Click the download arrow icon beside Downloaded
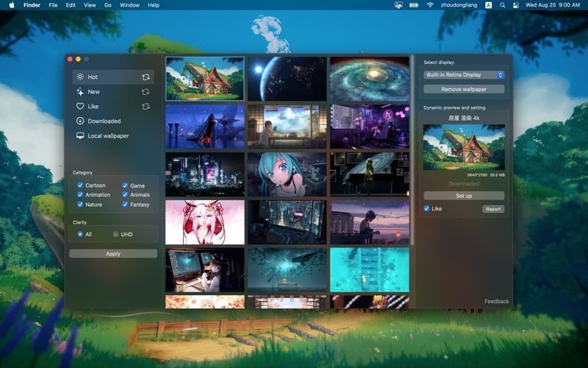This screenshot has width=588, height=368. [x=80, y=121]
